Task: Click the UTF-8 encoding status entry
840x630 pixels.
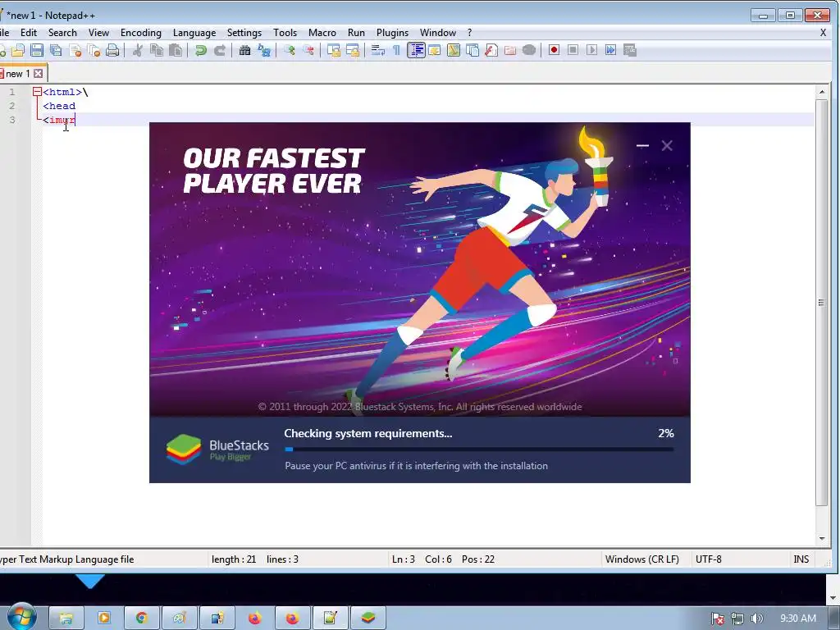Action: click(x=708, y=559)
